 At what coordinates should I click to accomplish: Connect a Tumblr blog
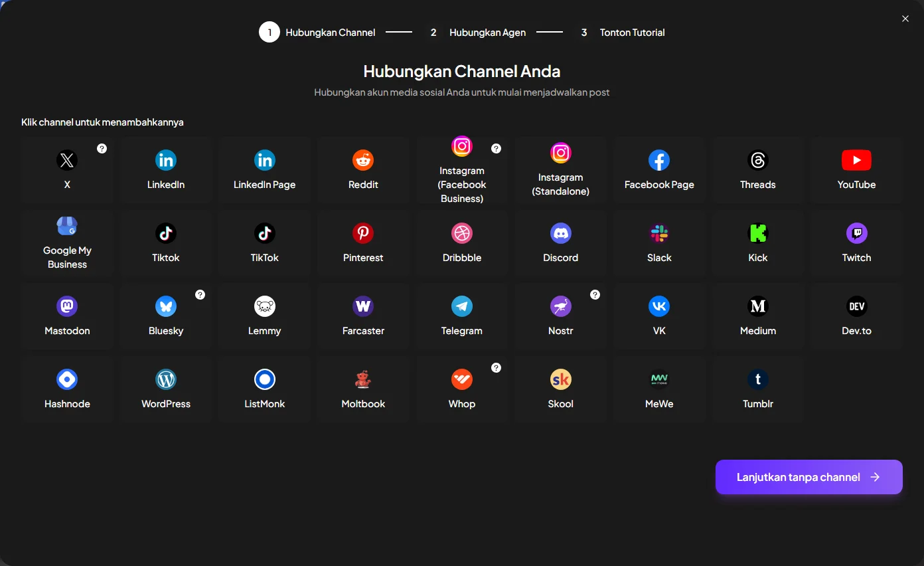pyautogui.click(x=758, y=389)
